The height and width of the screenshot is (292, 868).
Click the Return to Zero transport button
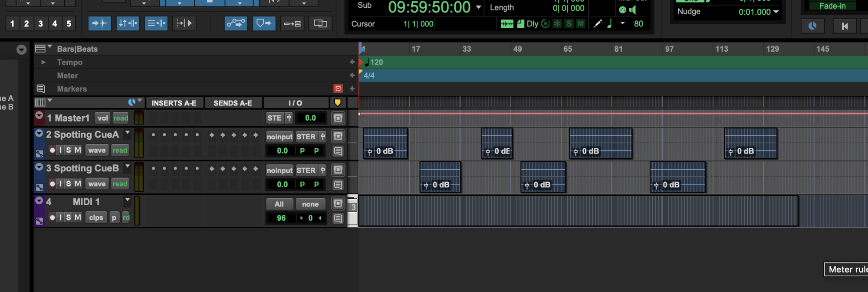[845, 26]
